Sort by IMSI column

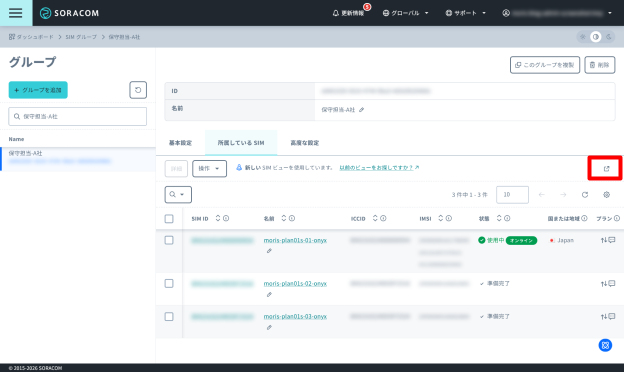click(441, 218)
